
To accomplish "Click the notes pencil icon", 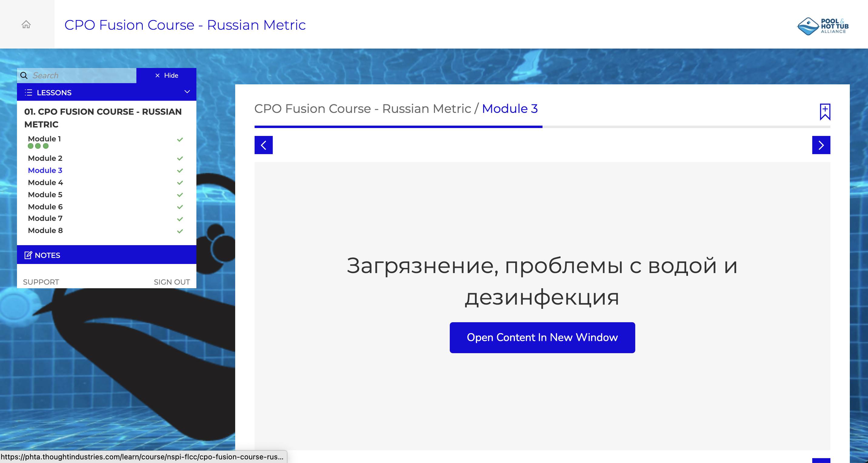I will 28,255.
